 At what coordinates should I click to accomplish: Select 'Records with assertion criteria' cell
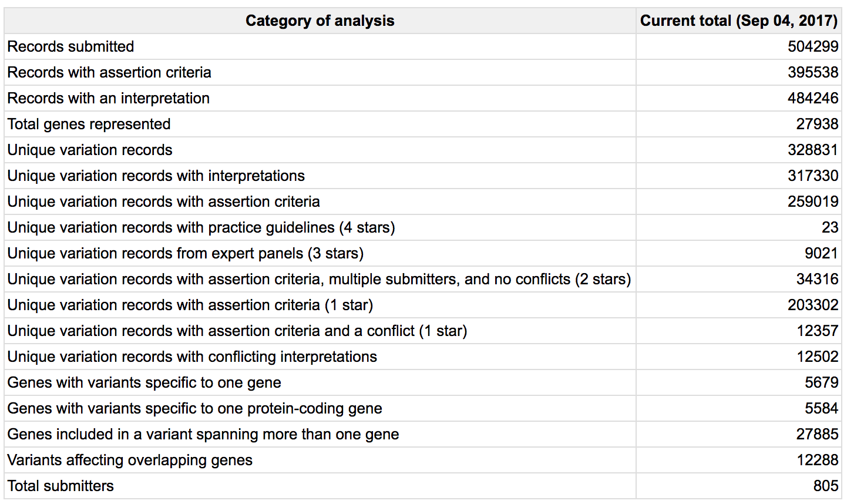point(109,72)
